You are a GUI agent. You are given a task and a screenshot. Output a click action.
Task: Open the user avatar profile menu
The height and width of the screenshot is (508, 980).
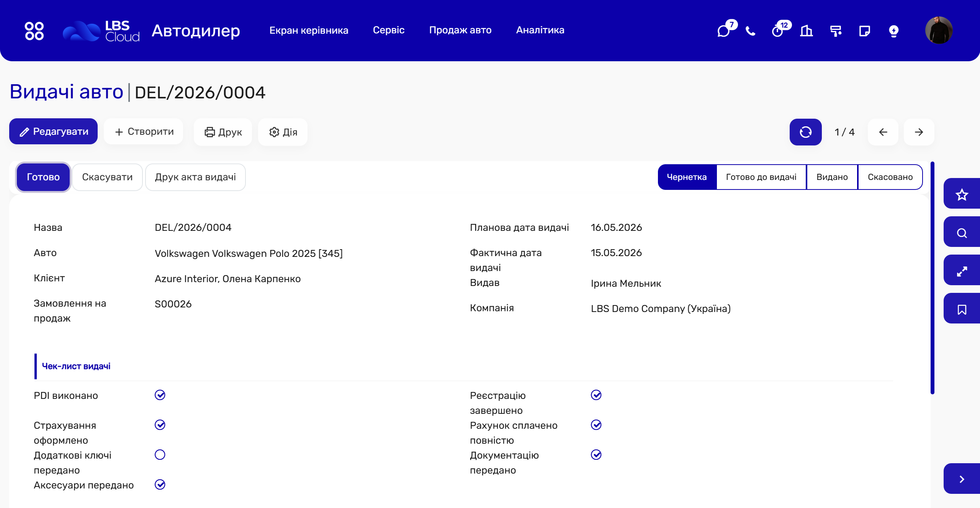point(939,30)
